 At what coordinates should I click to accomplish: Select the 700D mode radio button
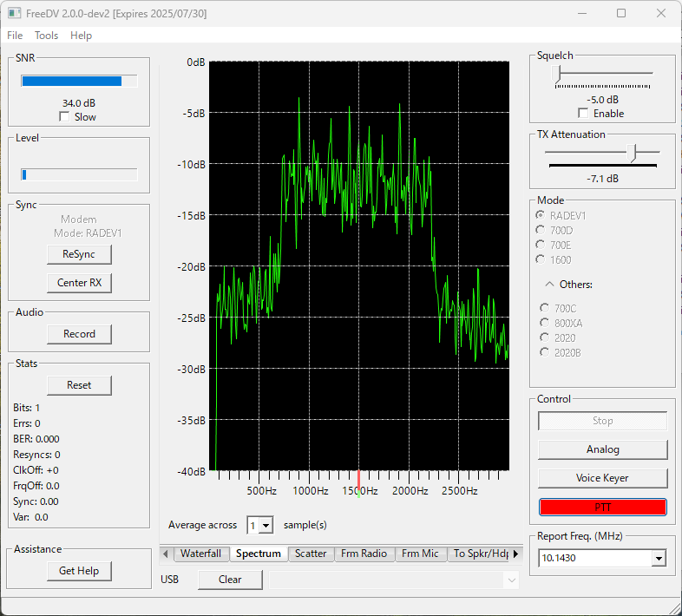[541, 231]
